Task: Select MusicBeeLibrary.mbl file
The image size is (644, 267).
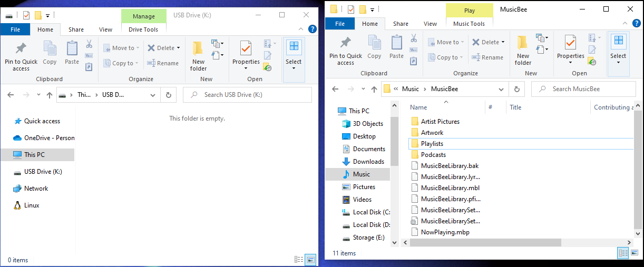Action: (x=444, y=188)
